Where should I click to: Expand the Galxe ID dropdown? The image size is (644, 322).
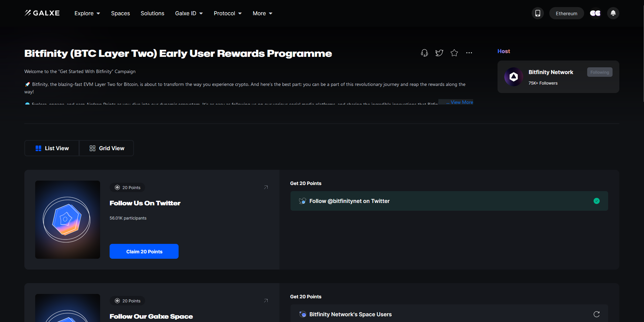189,13
